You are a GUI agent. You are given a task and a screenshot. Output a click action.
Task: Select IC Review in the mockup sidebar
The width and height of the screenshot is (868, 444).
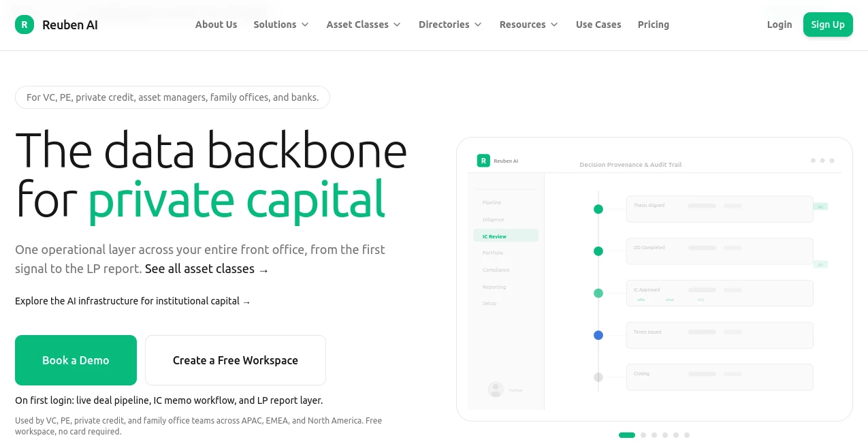pyautogui.click(x=506, y=236)
